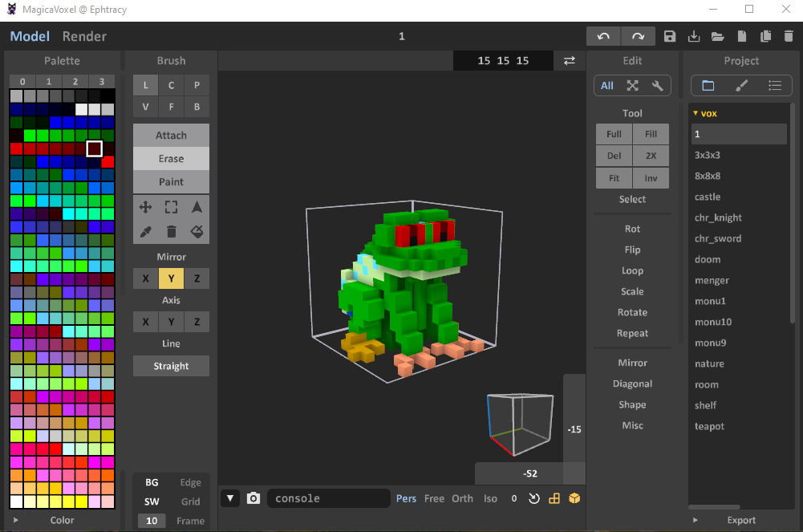Select the move voxels tool
Image resolution: width=803 pixels, height=532 pixels.
145,206
